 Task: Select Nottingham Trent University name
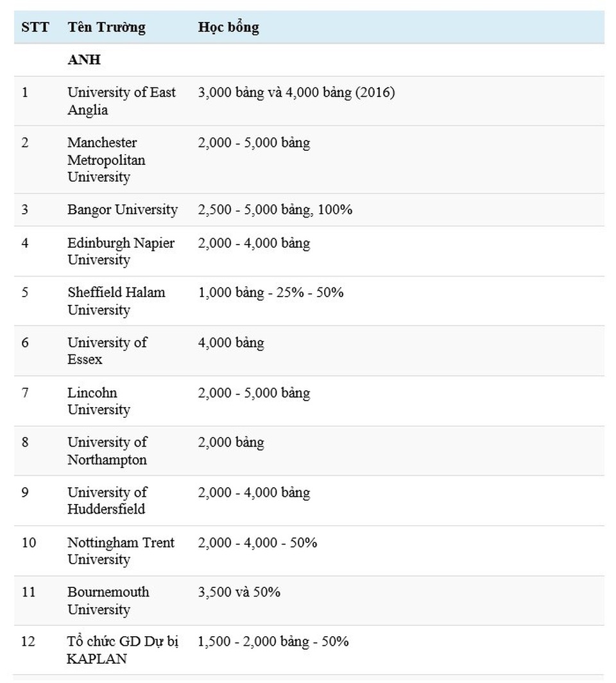121,551
